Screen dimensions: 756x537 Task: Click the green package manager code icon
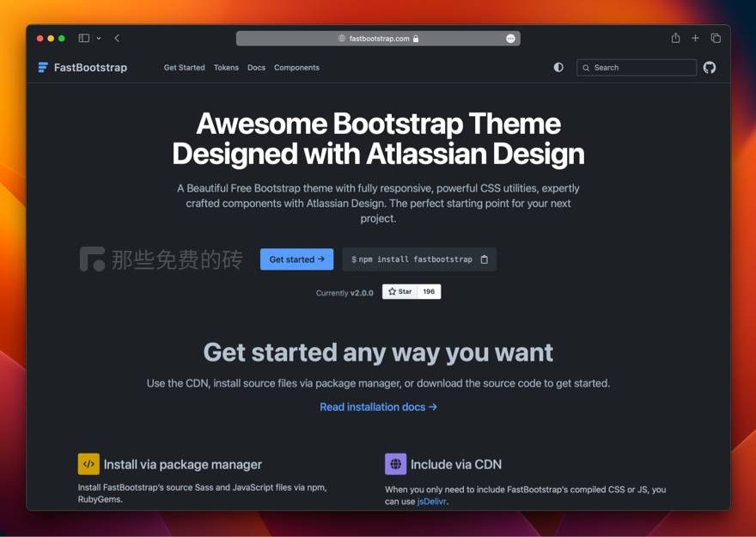click(x=89, y=464)
